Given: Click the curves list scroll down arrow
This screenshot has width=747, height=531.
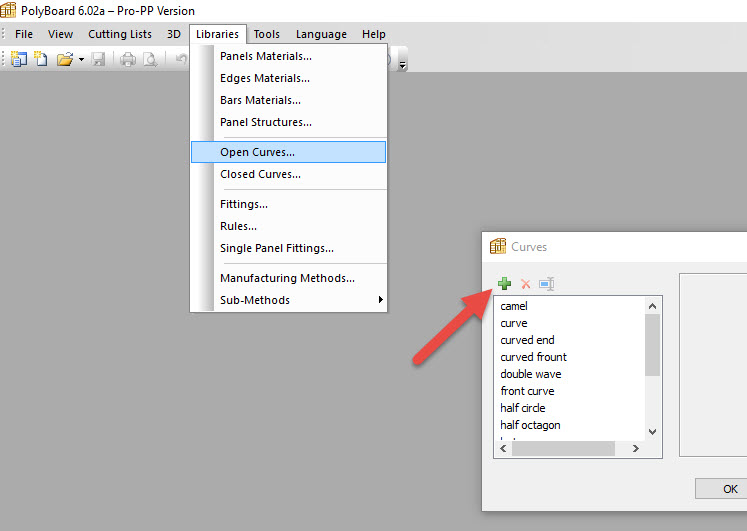Looking at the screenshot, I should tap(653, 432).
